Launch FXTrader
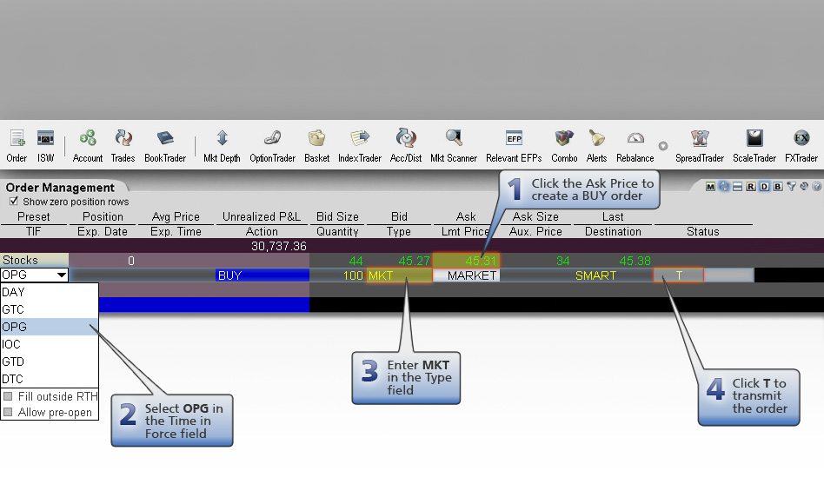 pyautogui.click(x=801, y=146)
